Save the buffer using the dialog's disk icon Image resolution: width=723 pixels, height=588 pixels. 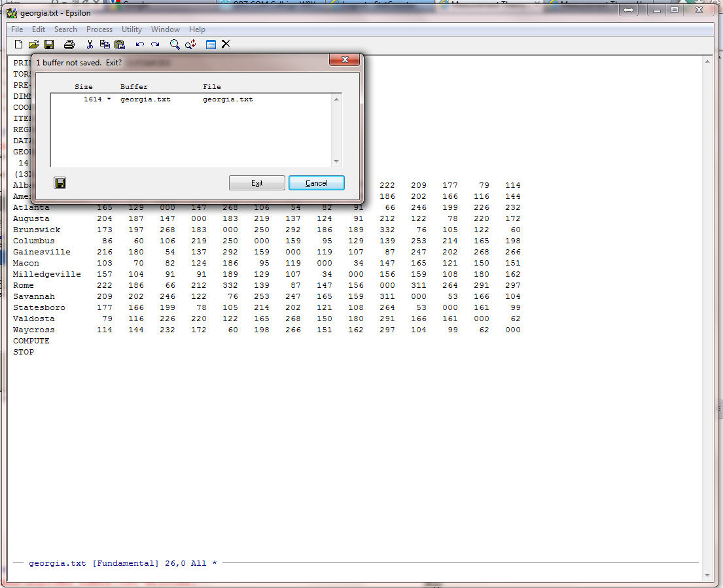[x=60, y=183]
